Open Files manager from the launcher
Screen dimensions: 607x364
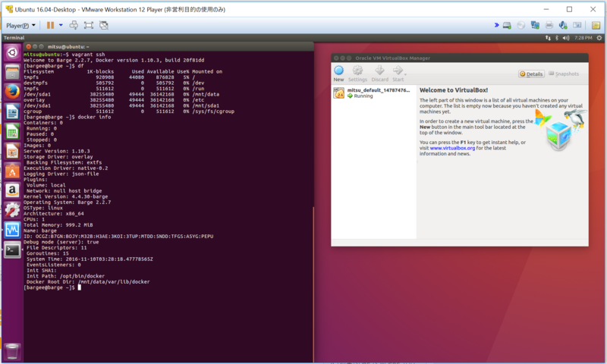pos(12,72)
